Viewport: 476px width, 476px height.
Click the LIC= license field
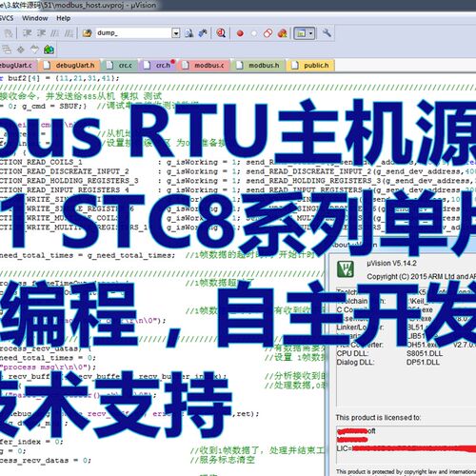(407, 448)
